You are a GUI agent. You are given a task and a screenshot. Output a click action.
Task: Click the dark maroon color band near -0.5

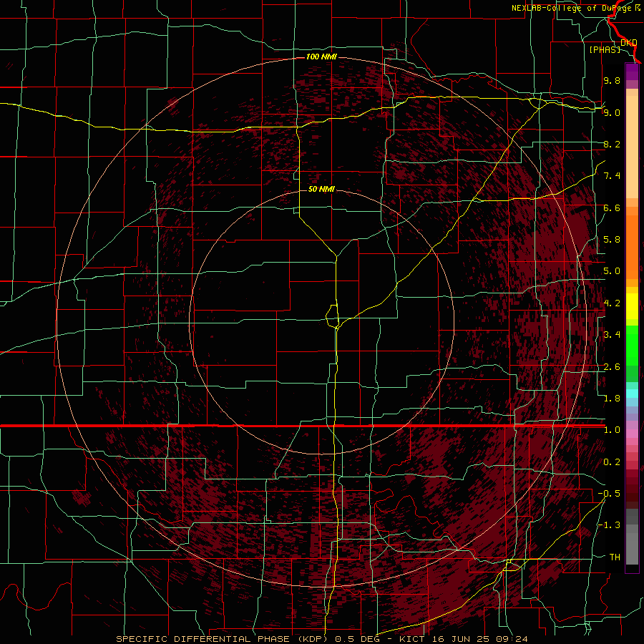coord(632,494)
